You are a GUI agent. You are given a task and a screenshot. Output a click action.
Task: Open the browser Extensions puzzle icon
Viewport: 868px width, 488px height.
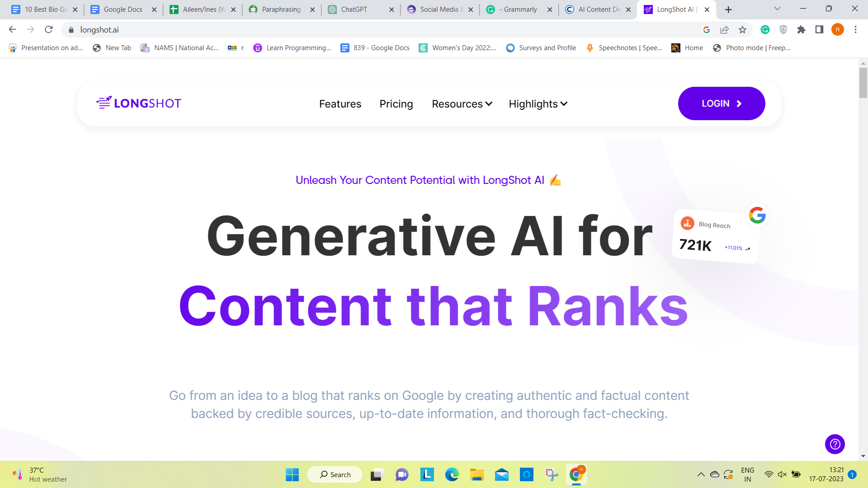pos(802,29)
